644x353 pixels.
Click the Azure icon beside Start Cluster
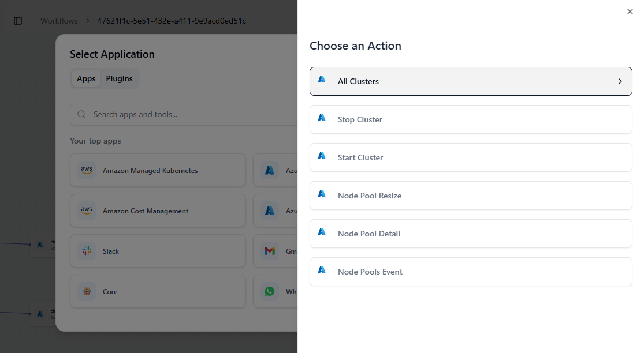(x=322, y=156)
